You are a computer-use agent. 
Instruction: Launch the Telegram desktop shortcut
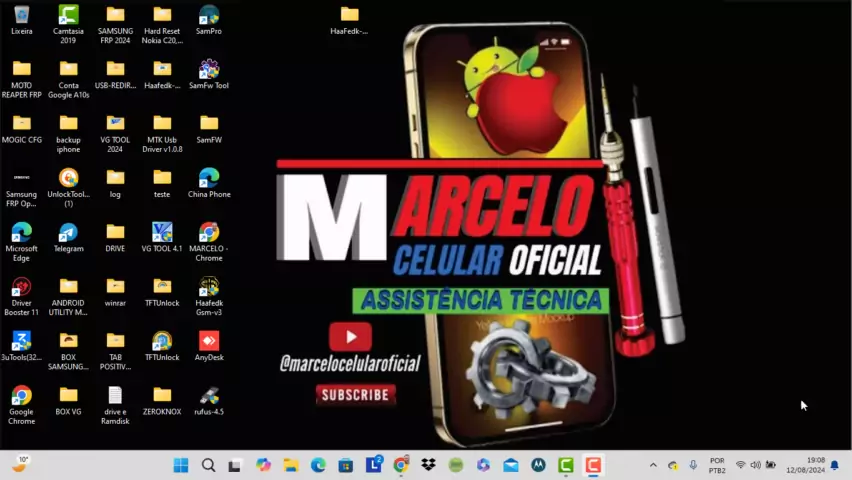68,233
